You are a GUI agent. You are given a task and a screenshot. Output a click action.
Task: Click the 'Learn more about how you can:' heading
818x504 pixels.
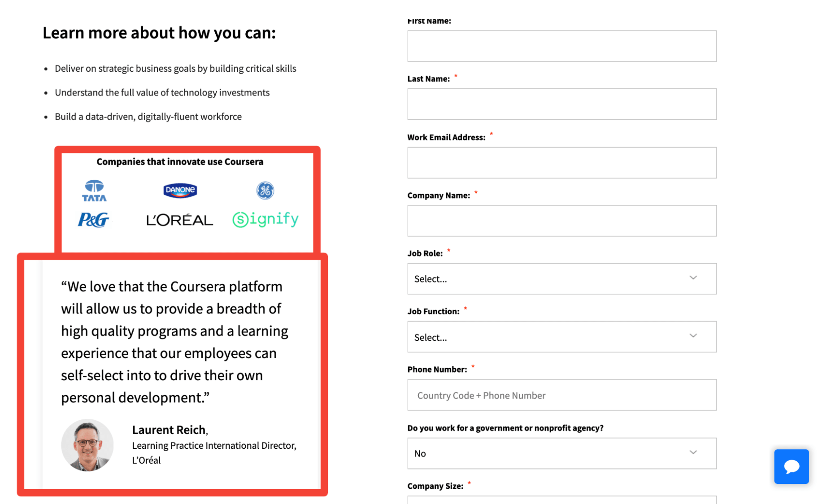[159, 33]
